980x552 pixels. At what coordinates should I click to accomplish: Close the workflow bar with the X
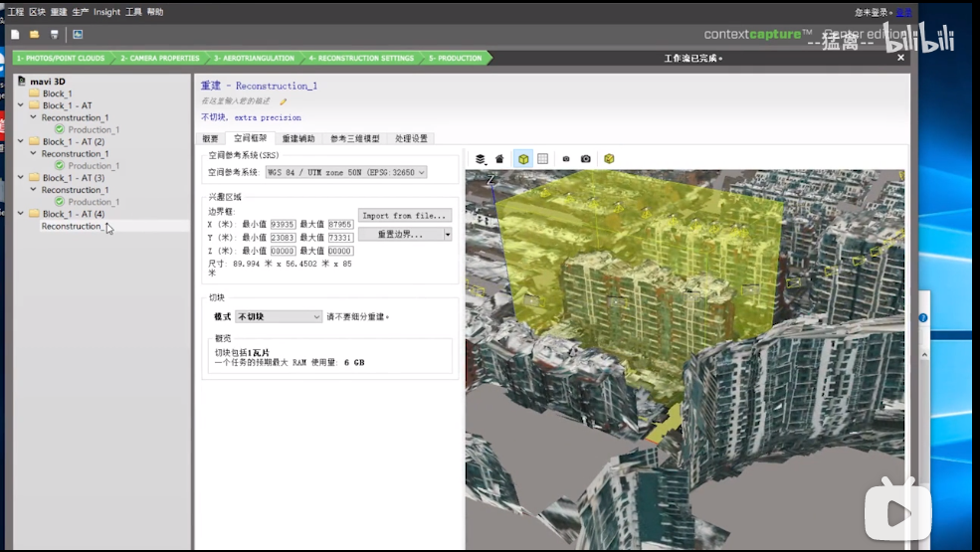900,58
